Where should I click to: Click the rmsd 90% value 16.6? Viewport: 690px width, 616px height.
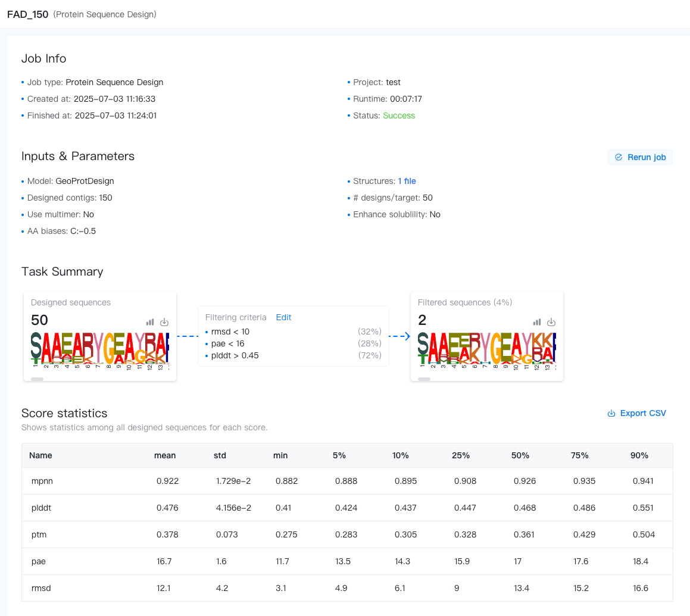pos(640,588)
